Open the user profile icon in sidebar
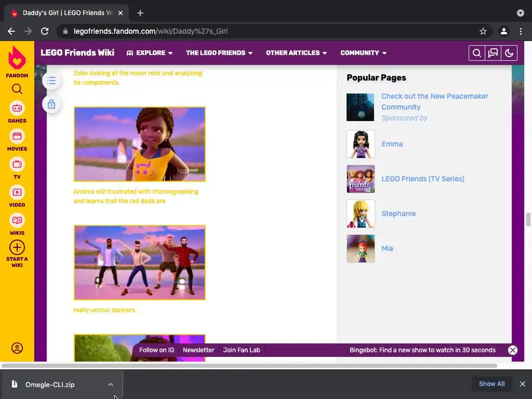Viewport: 532px width, 399px height. 17,348
